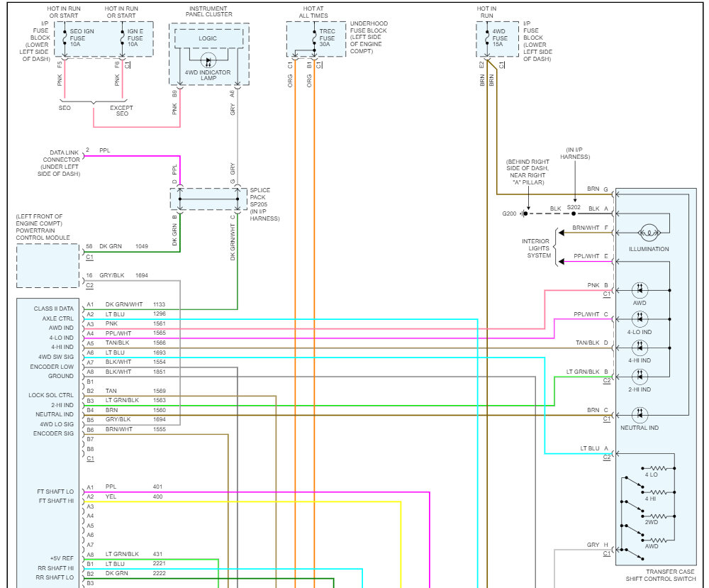Click 'TRANSFER CASE SHIFT CONTROL SWITCH' caption
709x588 pixels.
[661, 575]
